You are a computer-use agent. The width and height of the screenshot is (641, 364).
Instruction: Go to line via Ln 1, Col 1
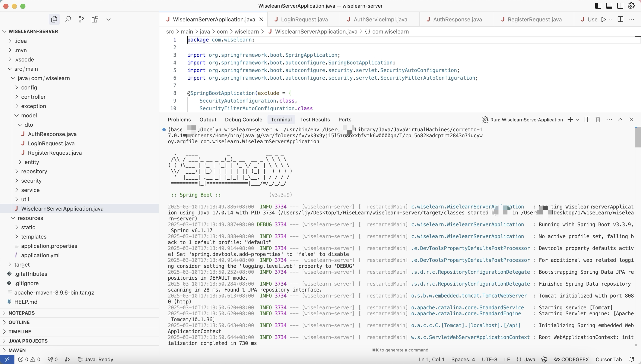point(431,360)
